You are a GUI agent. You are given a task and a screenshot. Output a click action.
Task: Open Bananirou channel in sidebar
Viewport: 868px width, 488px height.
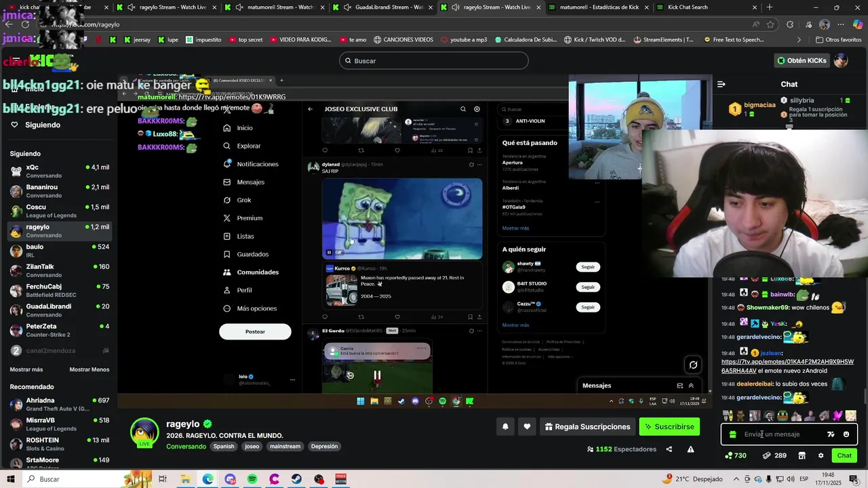point(60,191)
